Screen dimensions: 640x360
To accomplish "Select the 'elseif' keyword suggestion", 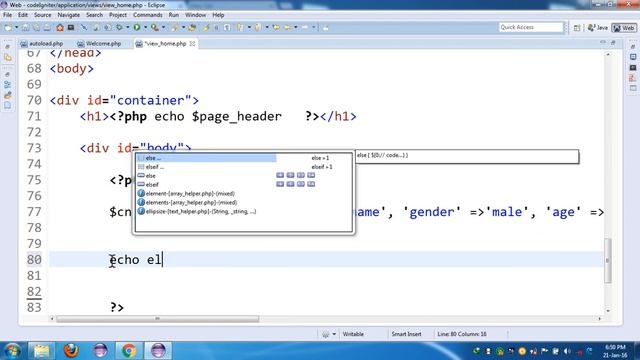I will pyautogui.click(x=243, y=184).
